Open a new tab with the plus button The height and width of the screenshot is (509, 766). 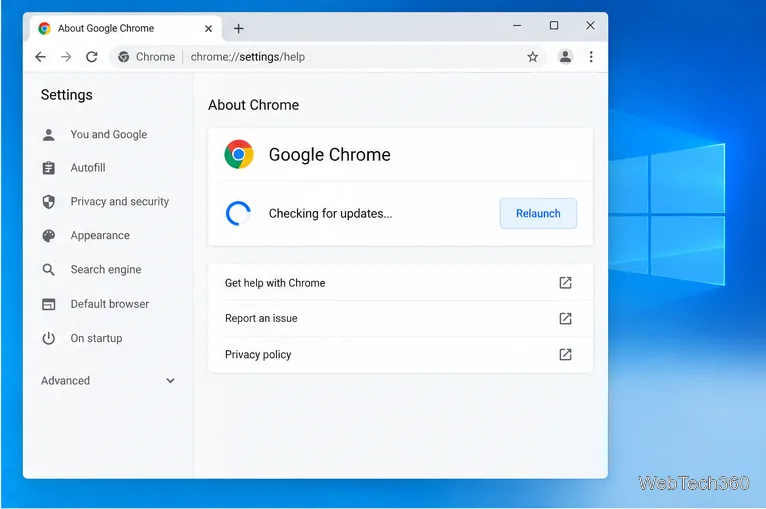coord(238,28)
